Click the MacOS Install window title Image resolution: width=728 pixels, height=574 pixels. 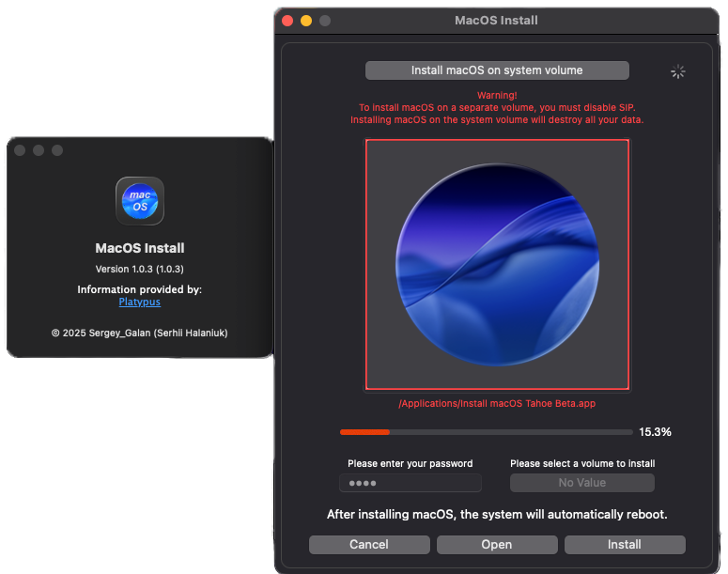tap(496, 21)
